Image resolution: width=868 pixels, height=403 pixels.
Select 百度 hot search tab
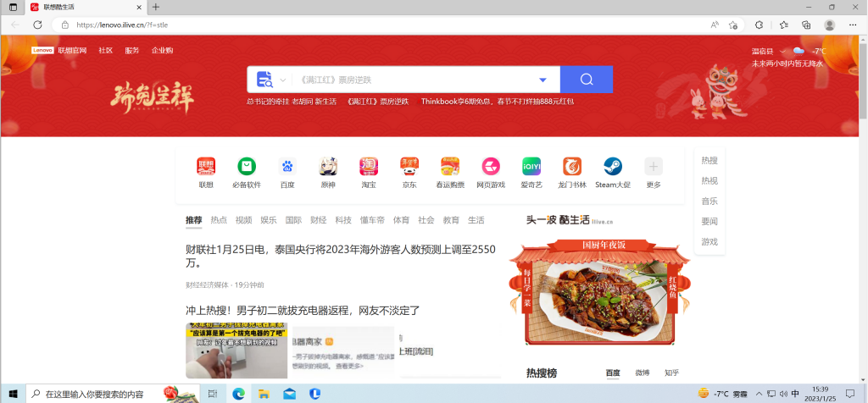[x=613, y=373]
